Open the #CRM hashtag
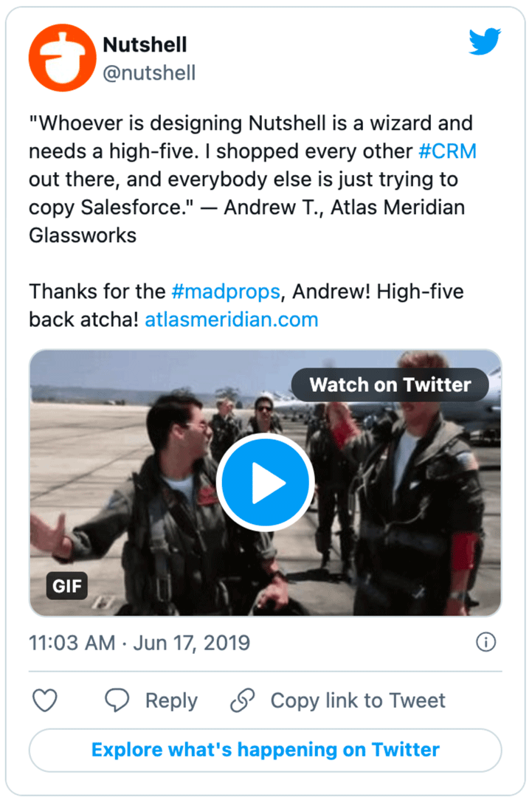Viewport: 532px width, 803px height. pos(447,151)
